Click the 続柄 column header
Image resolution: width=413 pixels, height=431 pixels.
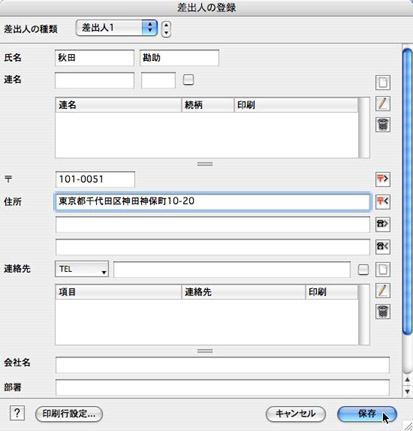click(208, 105)
